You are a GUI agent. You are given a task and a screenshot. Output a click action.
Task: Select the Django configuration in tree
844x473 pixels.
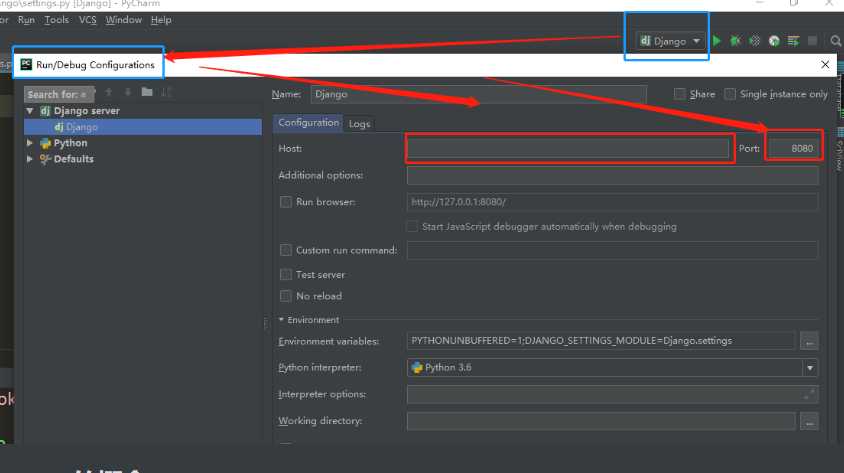[x=143, y=127]
